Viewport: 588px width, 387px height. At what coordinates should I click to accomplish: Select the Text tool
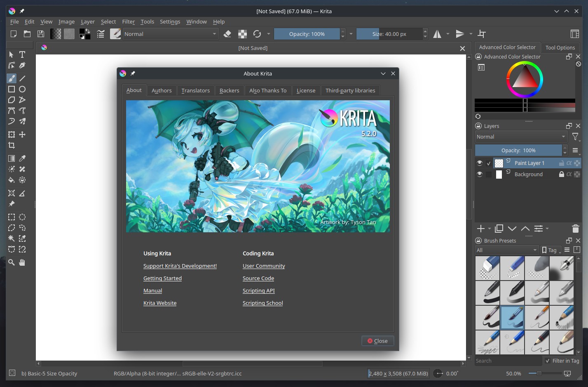coord(22,54)
